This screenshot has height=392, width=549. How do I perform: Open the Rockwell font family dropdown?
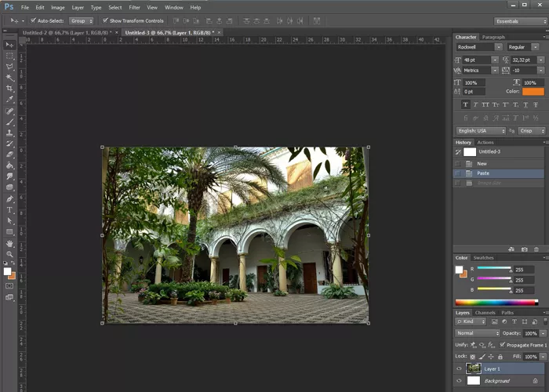click(x=499, y=47)
